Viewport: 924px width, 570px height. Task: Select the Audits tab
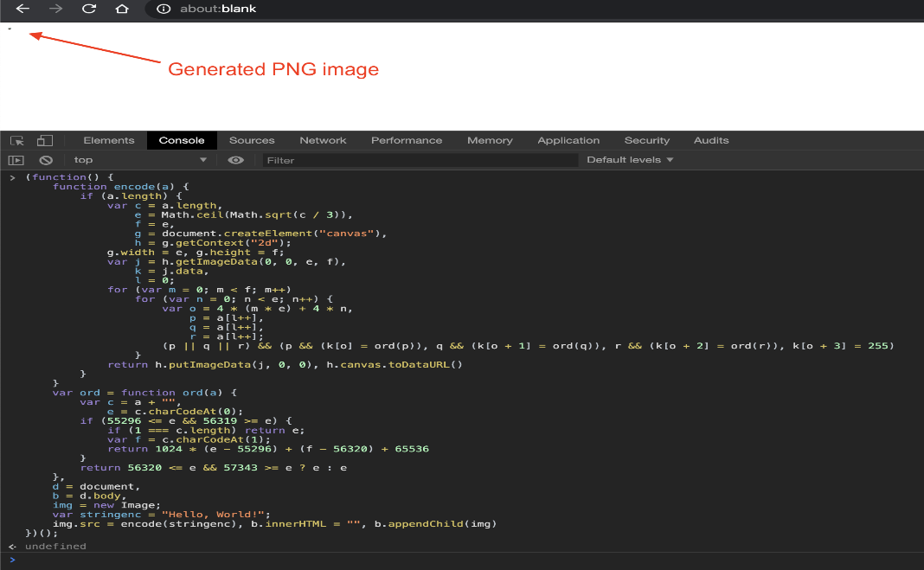[x=711, y=141]
